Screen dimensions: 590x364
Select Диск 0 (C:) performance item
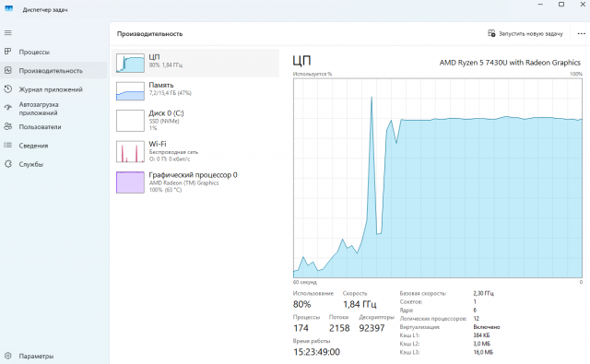click(195, 121)
